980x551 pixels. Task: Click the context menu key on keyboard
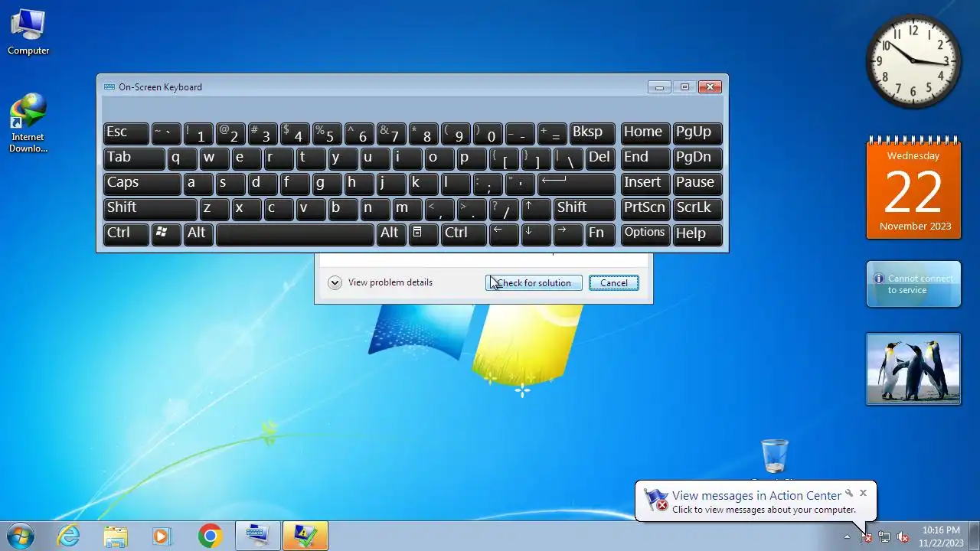coord(423,233)
